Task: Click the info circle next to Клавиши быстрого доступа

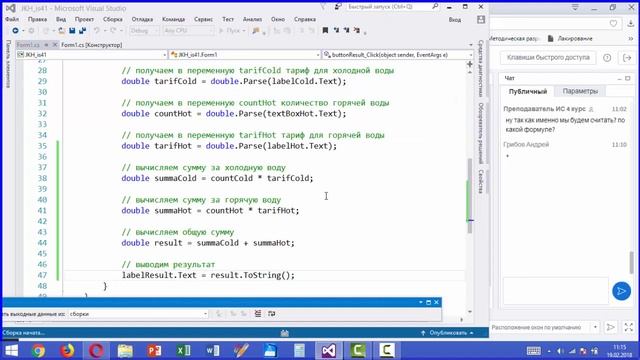Action: pos(607,58)
